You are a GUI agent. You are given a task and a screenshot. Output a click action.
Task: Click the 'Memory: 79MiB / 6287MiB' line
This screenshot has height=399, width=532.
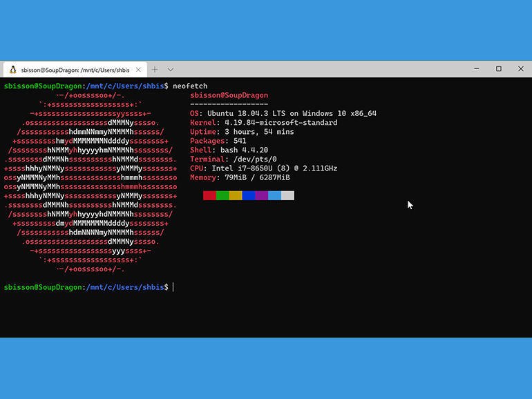(240, 177)
